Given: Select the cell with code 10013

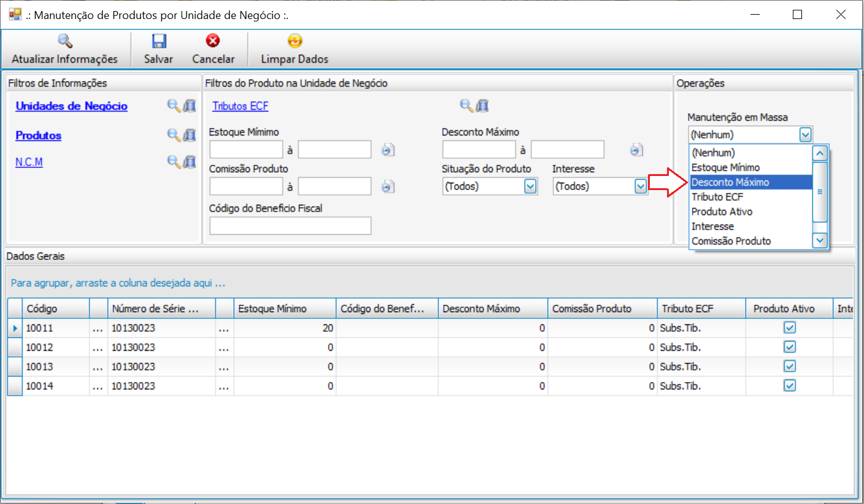Looking at the screenshot, I should click(x=56, y=367).
